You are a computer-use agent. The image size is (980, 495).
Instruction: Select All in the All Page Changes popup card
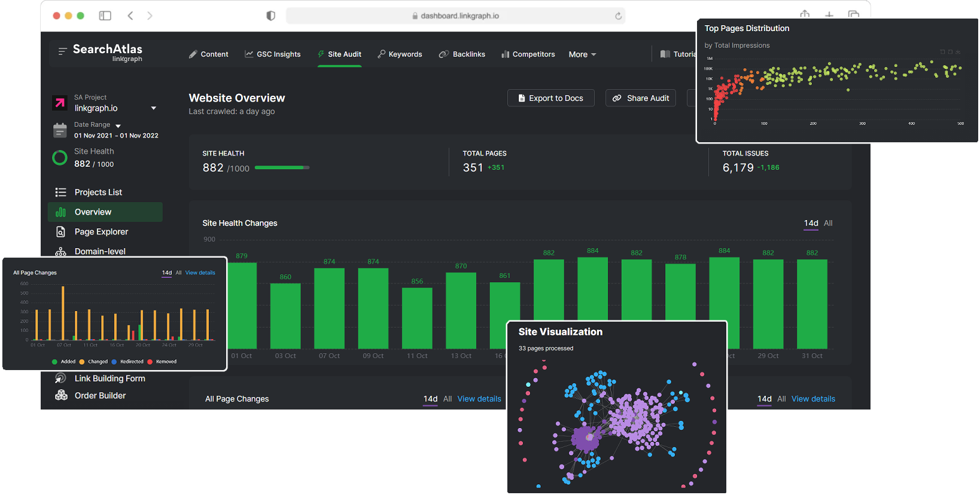178,273
